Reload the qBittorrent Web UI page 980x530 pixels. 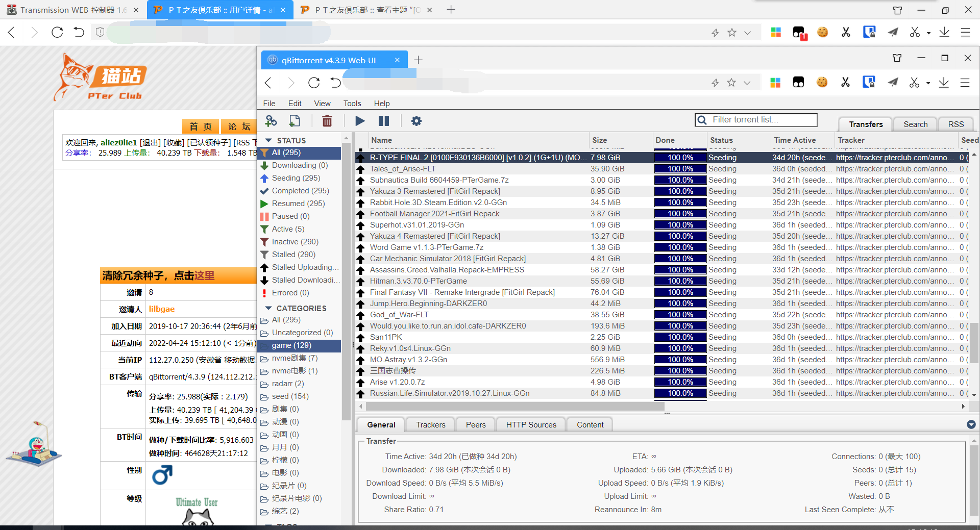point(314,83)
